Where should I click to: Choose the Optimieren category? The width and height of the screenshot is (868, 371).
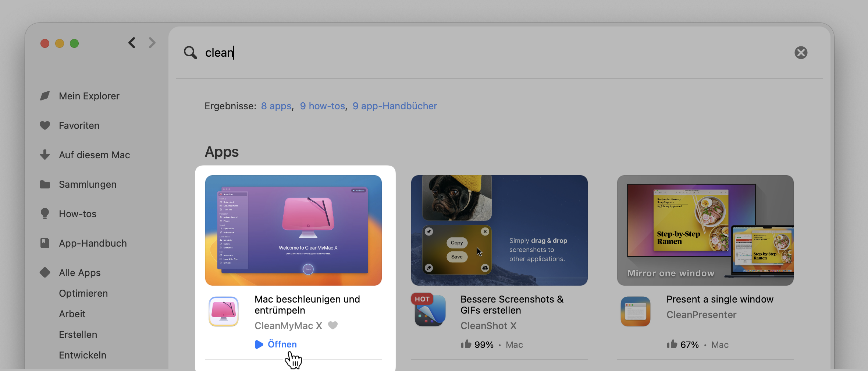(x=83, y=293)
